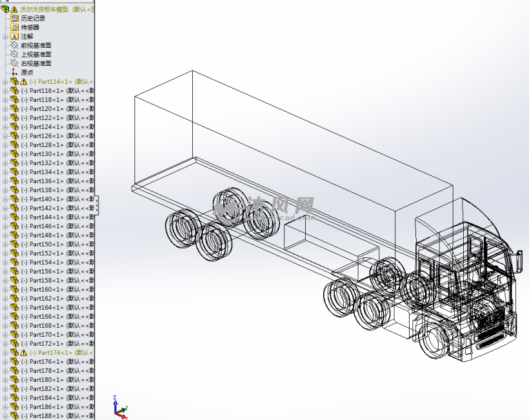Click the 注解 annotations icon
The height and width of the screenshot is (420, 529).
click(14, 36)
